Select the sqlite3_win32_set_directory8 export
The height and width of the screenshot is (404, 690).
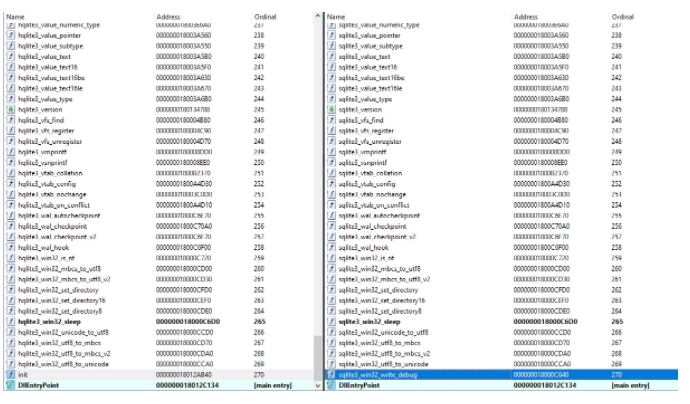click(501, 311)
